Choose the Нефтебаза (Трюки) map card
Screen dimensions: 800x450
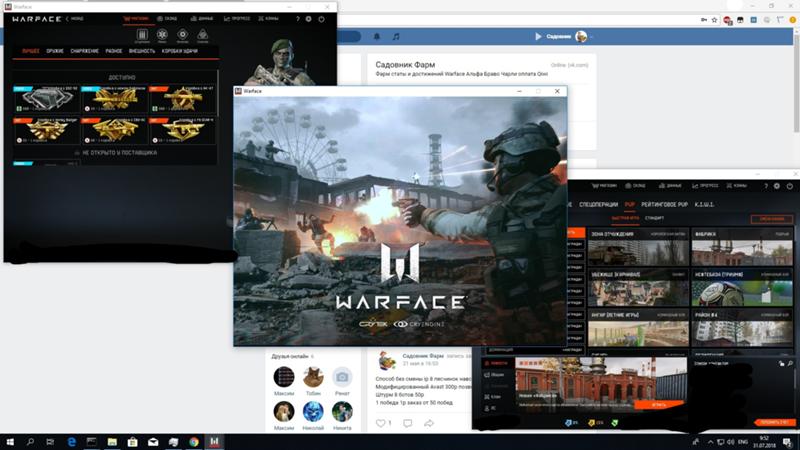click(742, 288)
